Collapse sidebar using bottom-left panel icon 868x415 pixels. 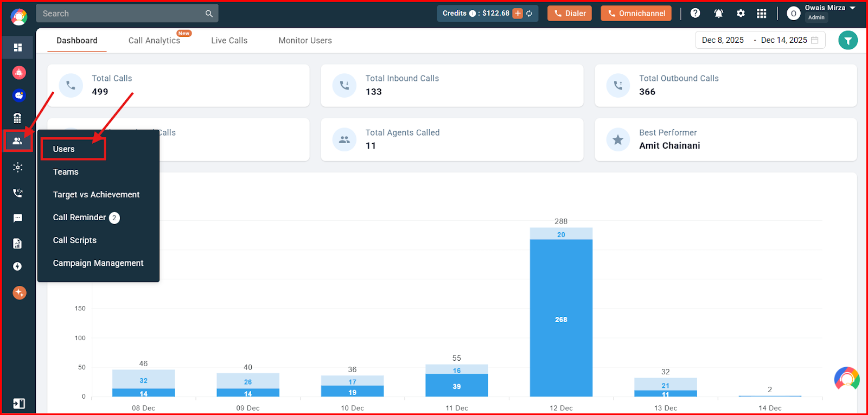[x=18, y=404]
